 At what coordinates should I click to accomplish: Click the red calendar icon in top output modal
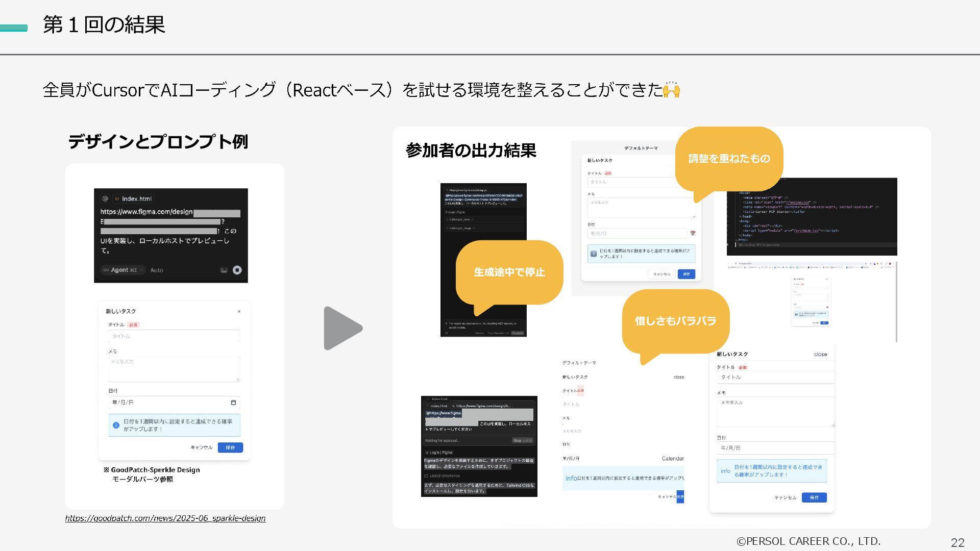pyautogui.click(x=693, y=233)
